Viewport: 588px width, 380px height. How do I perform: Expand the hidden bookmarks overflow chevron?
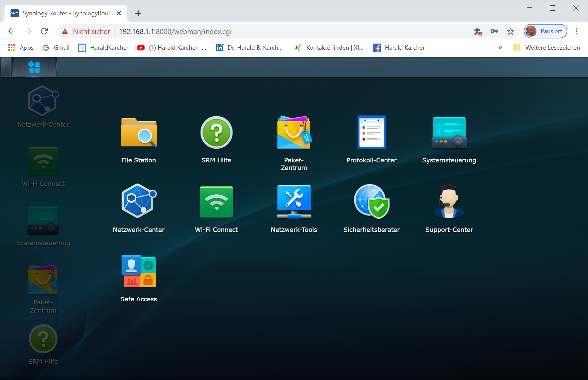tap(500, 48)
